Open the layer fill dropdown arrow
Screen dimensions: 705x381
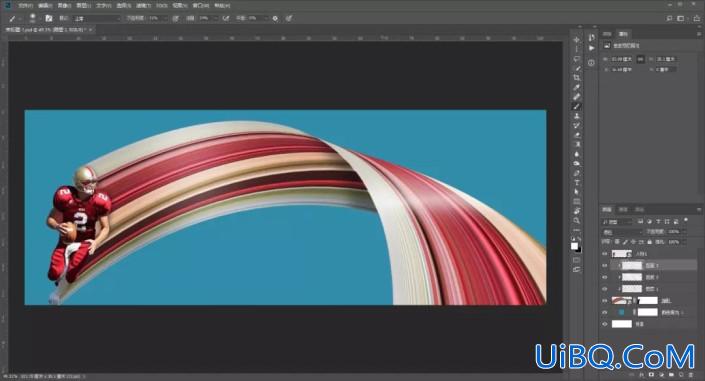684,242
